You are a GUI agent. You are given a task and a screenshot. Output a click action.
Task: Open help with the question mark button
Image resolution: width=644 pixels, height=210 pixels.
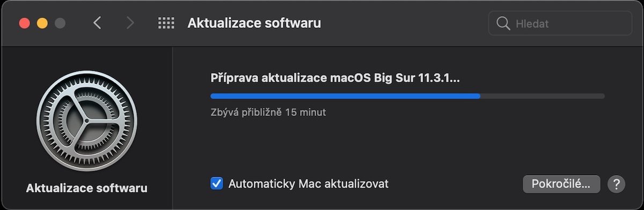pyautogui.click(x=617, y=184)
